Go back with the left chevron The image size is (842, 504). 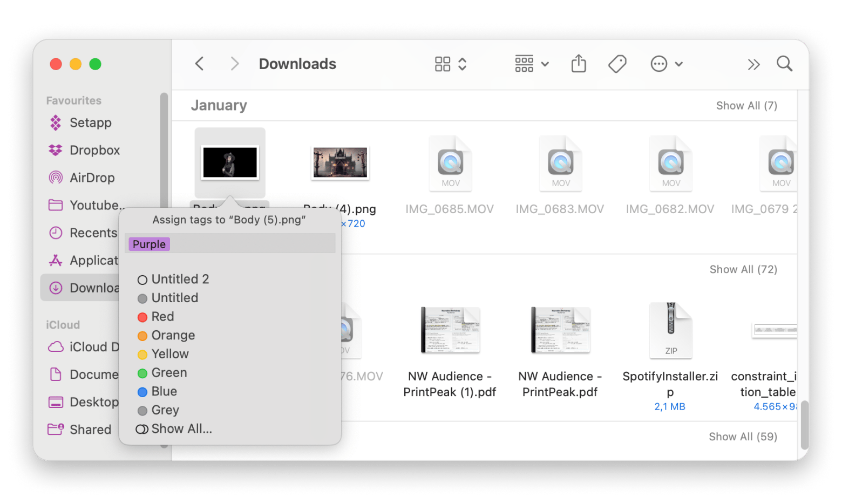point(200,64)
